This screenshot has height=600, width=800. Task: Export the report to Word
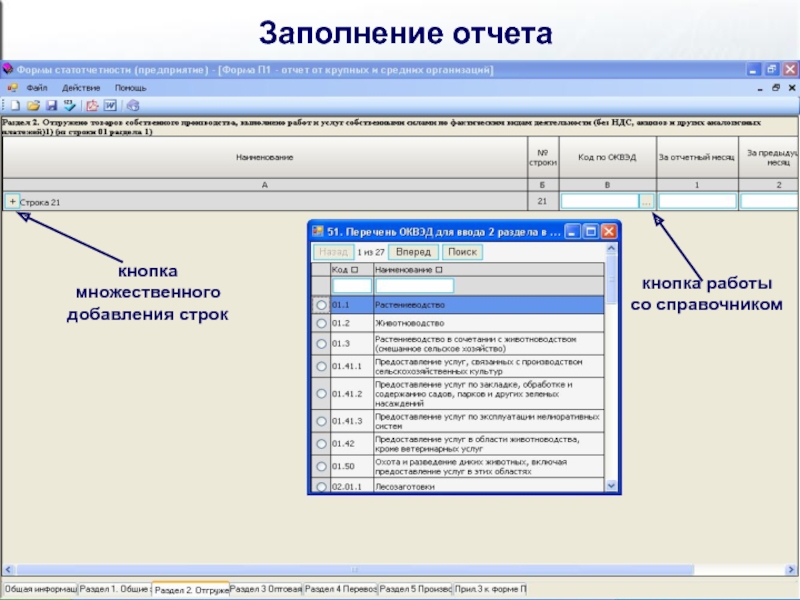pyautogui.click(x=110, y=106)
